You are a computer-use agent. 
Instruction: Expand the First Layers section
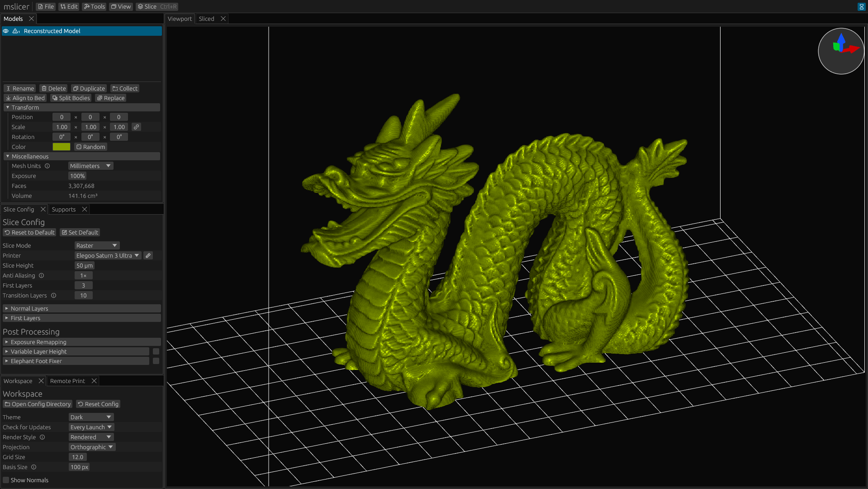[82, 318]
